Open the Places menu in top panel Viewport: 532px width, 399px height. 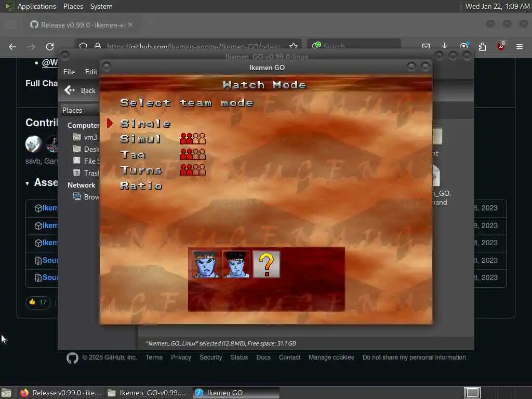tap(73, 6)
